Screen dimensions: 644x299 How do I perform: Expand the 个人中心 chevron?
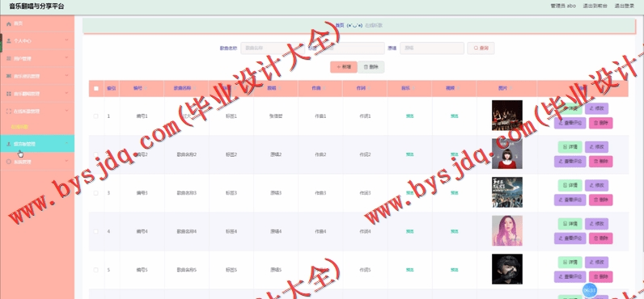[x=66, y=40]
